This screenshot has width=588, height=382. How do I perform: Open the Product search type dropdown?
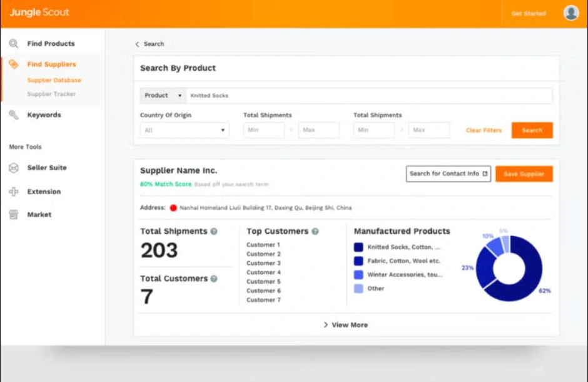163,96
